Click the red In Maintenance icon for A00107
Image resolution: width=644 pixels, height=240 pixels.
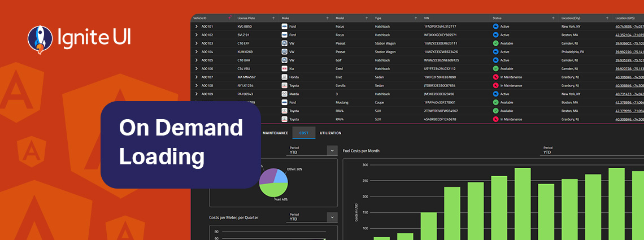[495, 77]
